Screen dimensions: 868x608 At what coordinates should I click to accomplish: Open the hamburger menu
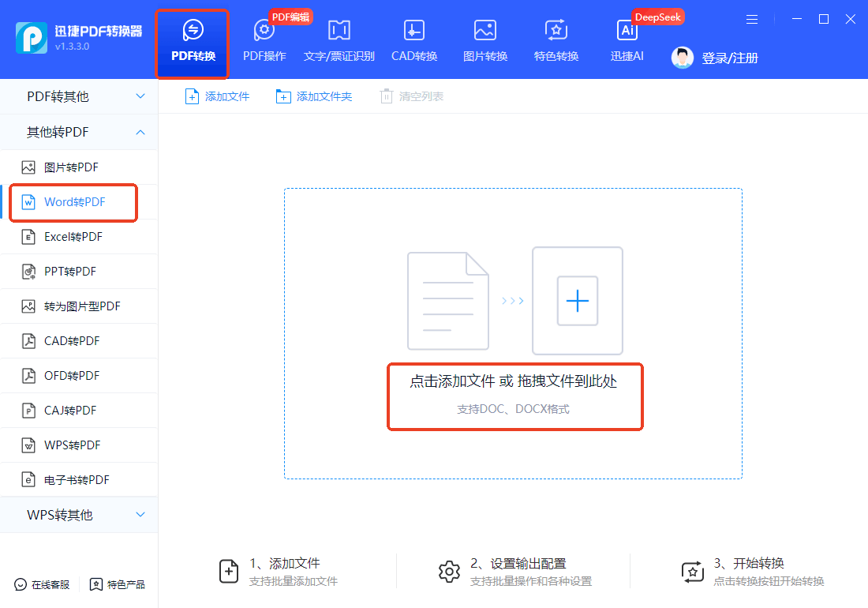click(x=751, y=19)
